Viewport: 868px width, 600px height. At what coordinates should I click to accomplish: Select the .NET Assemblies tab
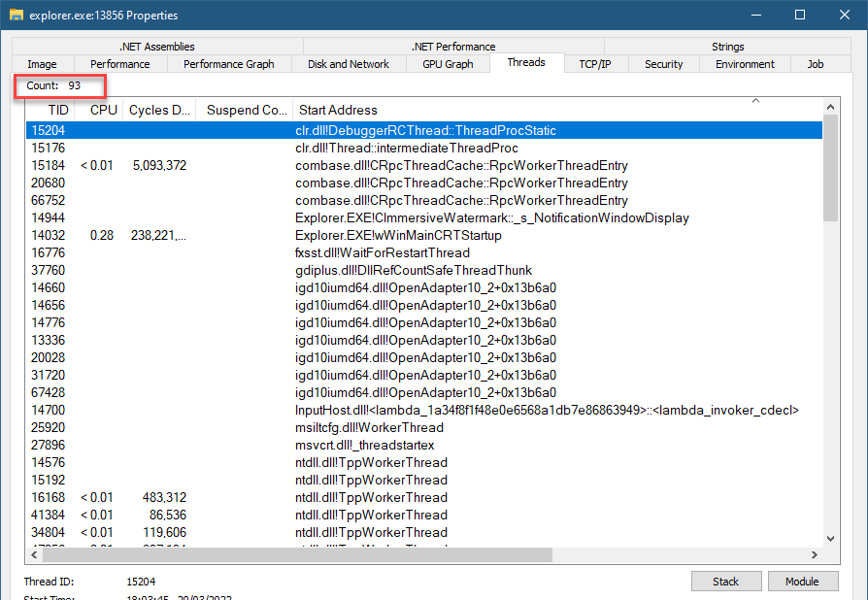[156, 46]
